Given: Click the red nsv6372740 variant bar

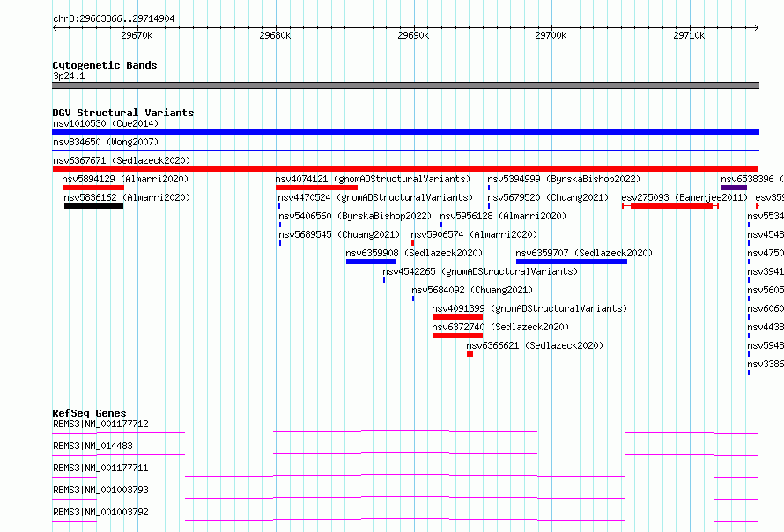Looking at the screenshot, I should [x=457, y=336].
